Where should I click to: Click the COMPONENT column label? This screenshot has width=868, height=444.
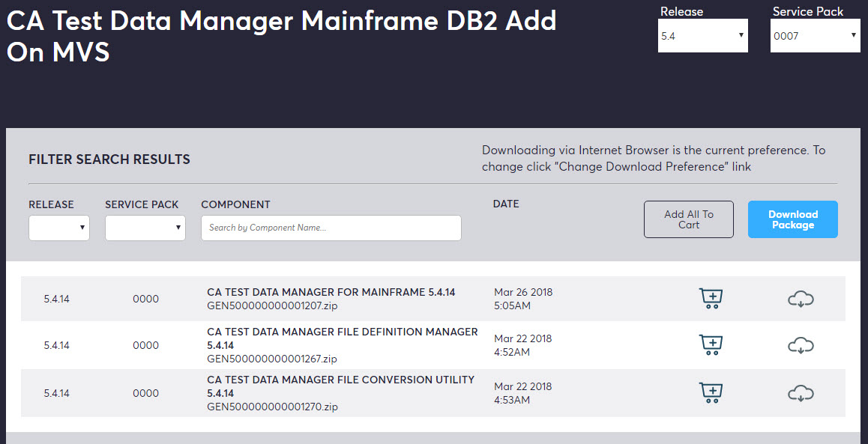pyautogui.click(x=235, y=204)
